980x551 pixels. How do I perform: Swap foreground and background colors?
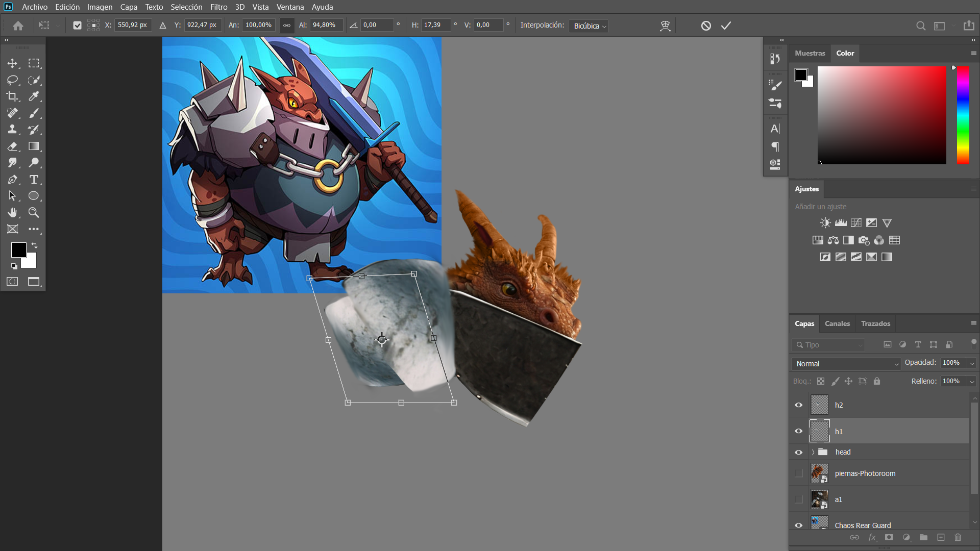[35, 245]
